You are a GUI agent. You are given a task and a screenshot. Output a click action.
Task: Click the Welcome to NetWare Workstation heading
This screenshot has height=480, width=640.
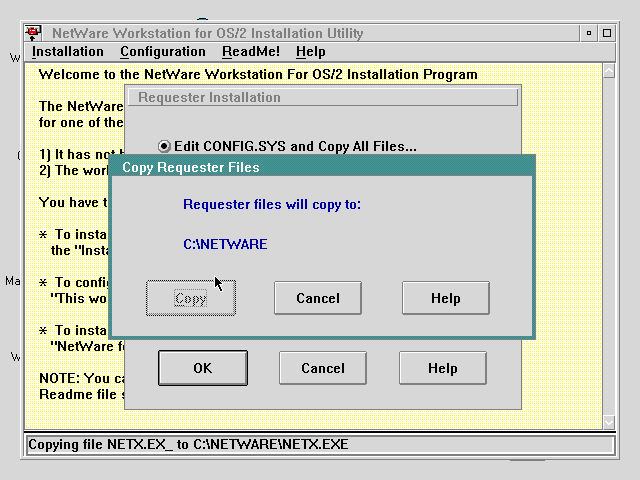tap(258, 74)
